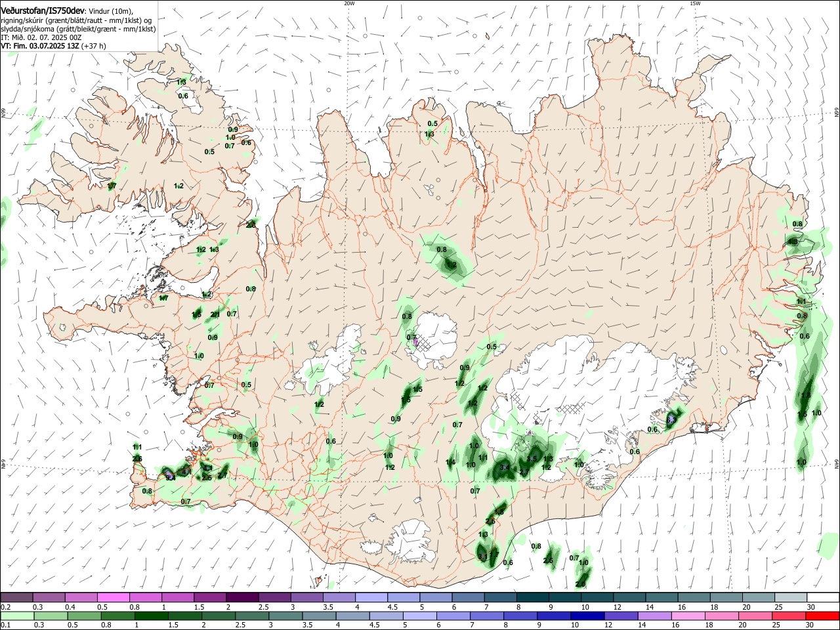Pick the upper legend swatch between 2.5 and 3
The width and height of the screenshot is (840, 630).
click(274, 597)
